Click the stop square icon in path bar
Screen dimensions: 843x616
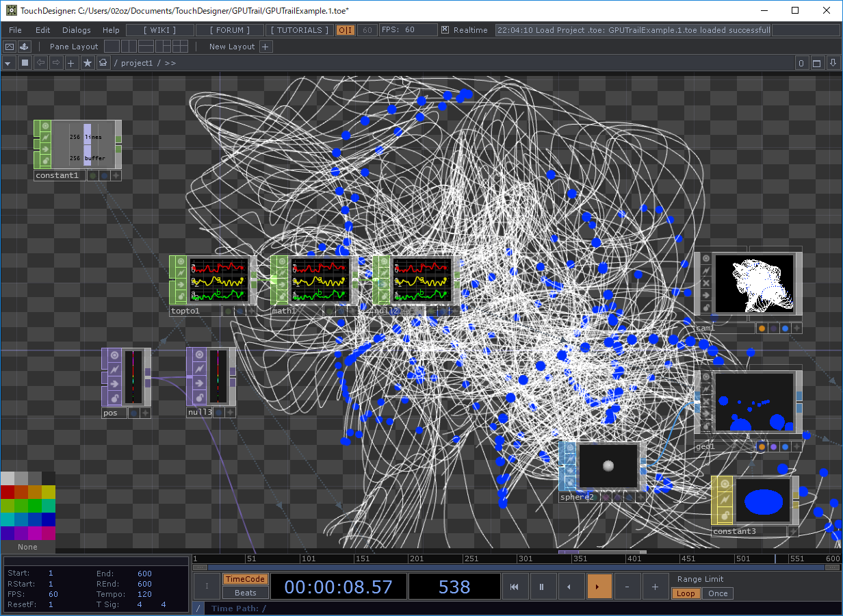[25, 63]
